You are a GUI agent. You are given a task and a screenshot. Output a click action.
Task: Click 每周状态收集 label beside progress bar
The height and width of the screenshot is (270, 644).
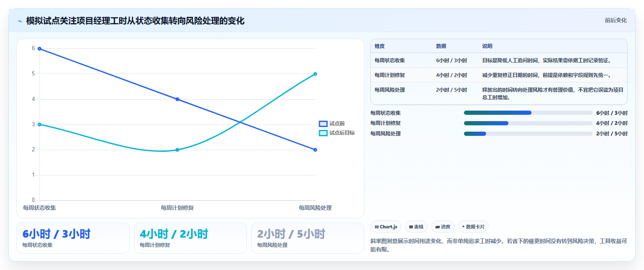(x=385, y=113)
